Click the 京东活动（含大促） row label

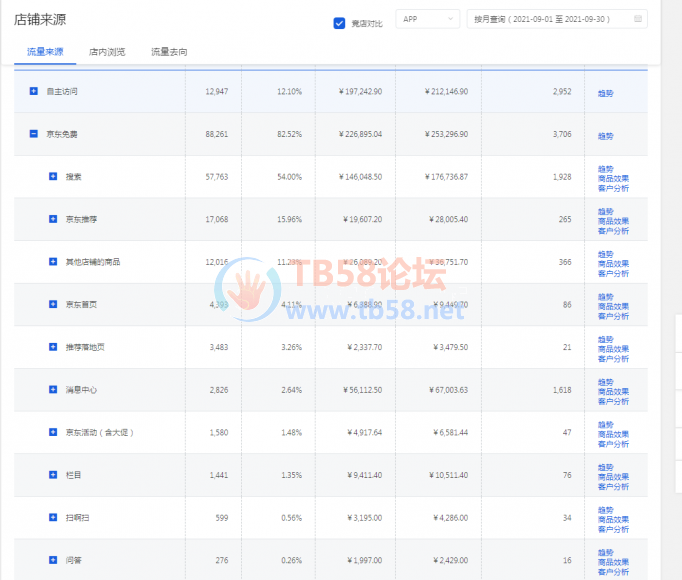coord(100,432)
